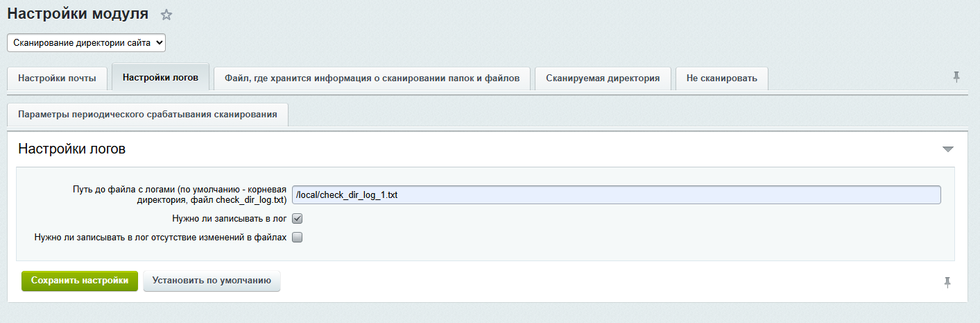Screen dimensions: 980x323
Task: Open the tab about the scan information storage file
Action: tap(372, 78)
